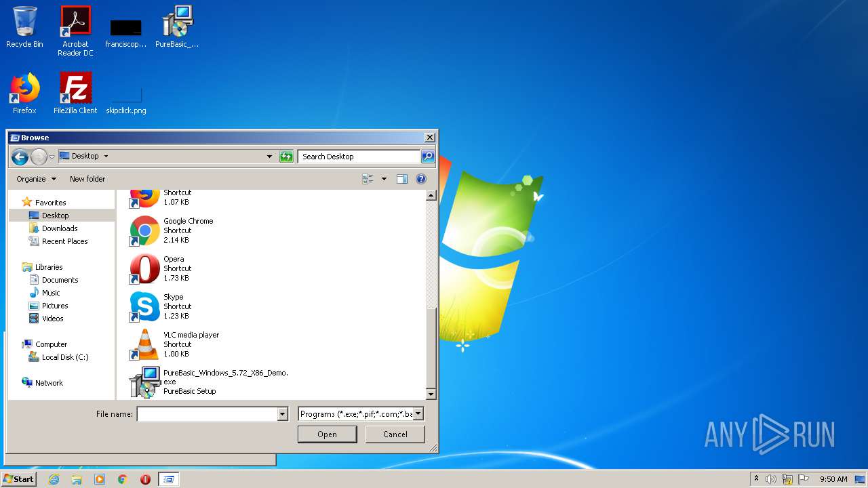The width and height of the screenshot is (868, 488).
Task: Click the volume tray icon
Action: pyautogui.click(x=771, y=479)
